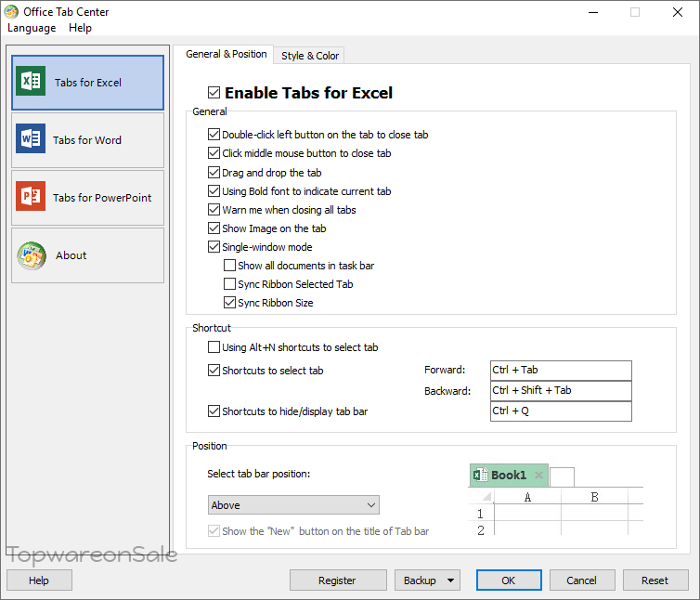The image size is (700, 600).
Task: Open the About section icon
Action: 32,255
